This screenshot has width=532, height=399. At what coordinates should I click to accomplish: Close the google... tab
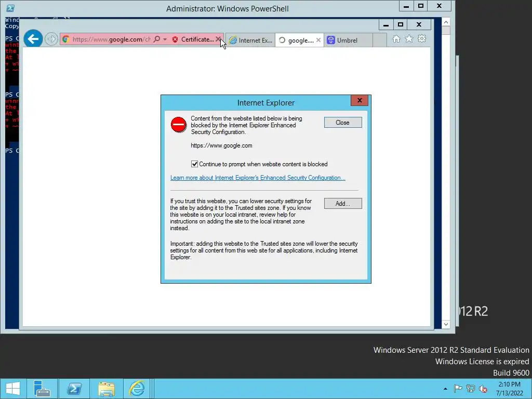click(x=318, y=40)
